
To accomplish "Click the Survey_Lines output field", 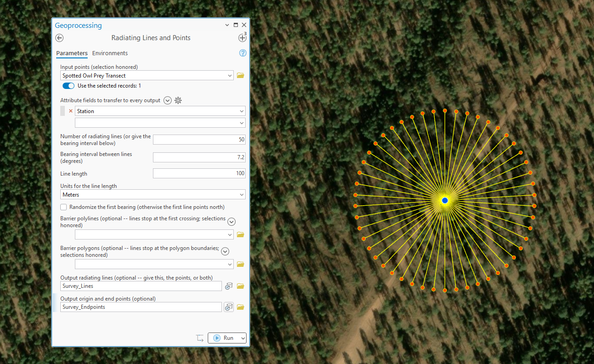I will coord(141,286).
